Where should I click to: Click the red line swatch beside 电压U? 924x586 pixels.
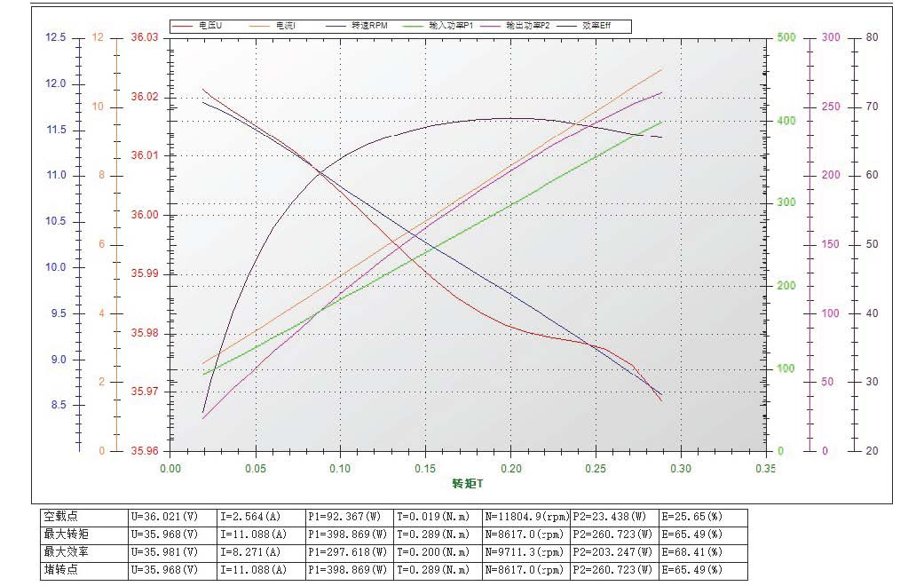tap(184, 26)
